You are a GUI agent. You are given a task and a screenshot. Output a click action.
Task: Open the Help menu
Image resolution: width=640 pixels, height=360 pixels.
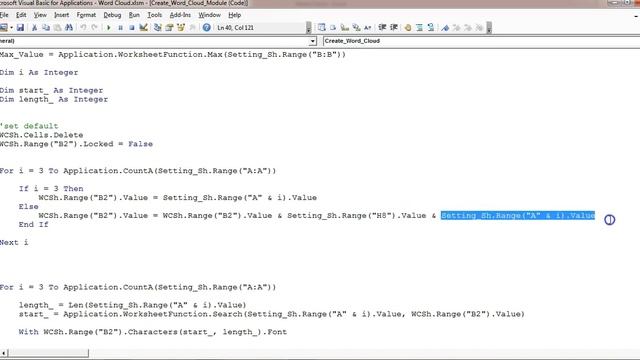tap(234, 15)
